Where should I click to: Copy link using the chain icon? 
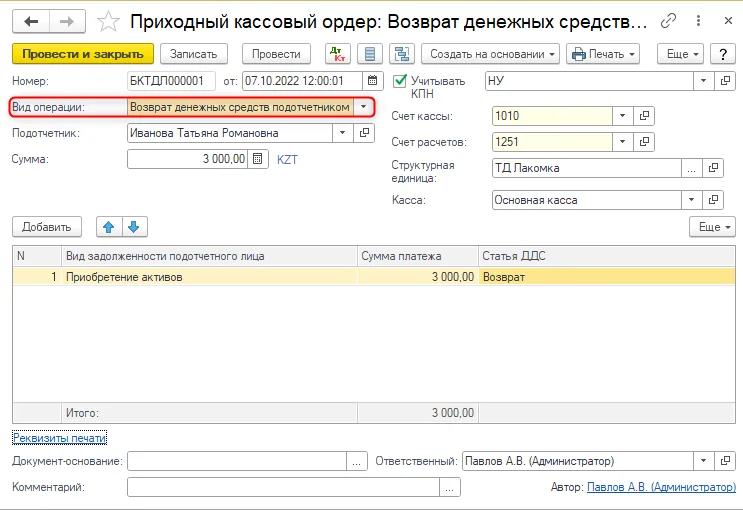(668, 21)
